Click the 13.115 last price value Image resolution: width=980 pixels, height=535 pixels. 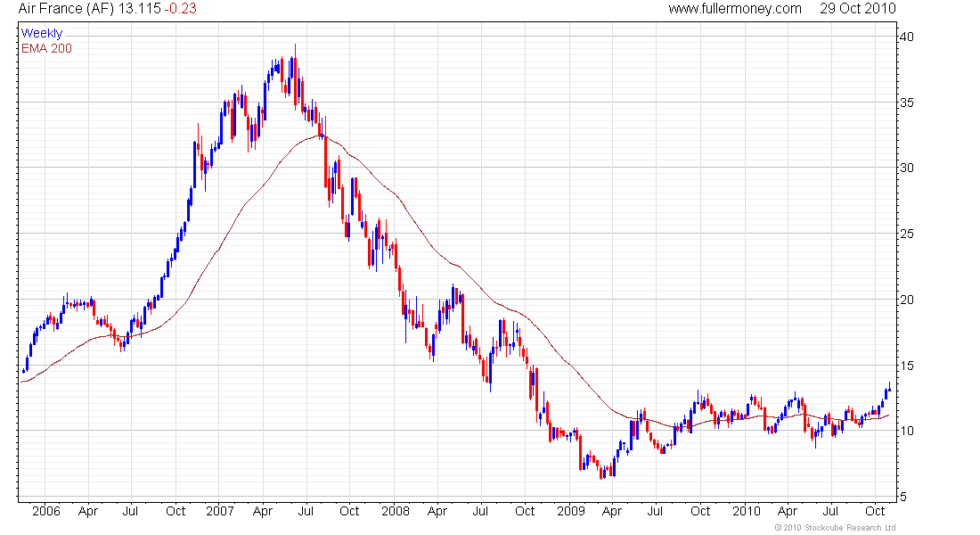pyautogui.click(x=139, y=9)
